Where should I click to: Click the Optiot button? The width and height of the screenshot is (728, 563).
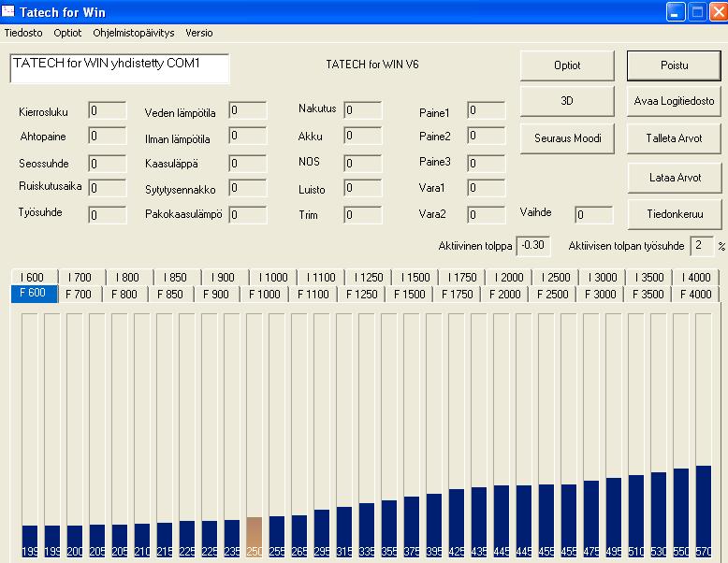(567, 65)
